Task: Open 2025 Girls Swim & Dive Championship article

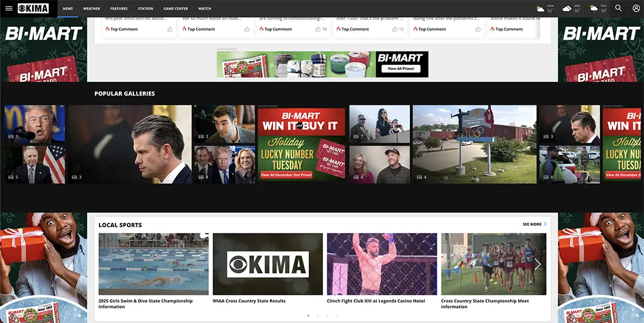Action: (x=145, y=304)
